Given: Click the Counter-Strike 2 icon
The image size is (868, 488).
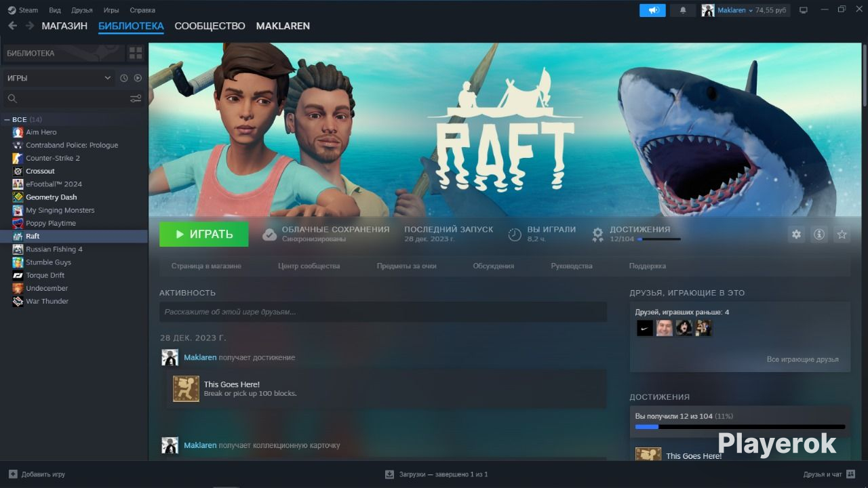Looking at the screenshot, I should [18, 158].
